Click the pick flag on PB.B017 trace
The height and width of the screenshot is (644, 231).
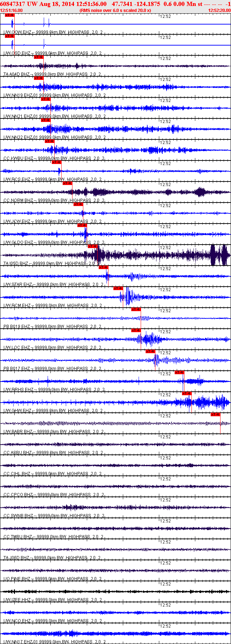(150, 351)
